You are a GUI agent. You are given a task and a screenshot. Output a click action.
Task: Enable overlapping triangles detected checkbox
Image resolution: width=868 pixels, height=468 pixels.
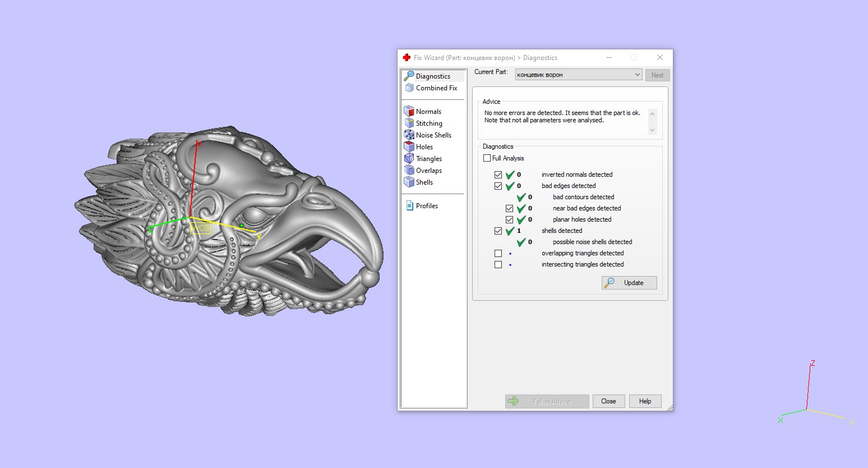(x=498, y=253)
